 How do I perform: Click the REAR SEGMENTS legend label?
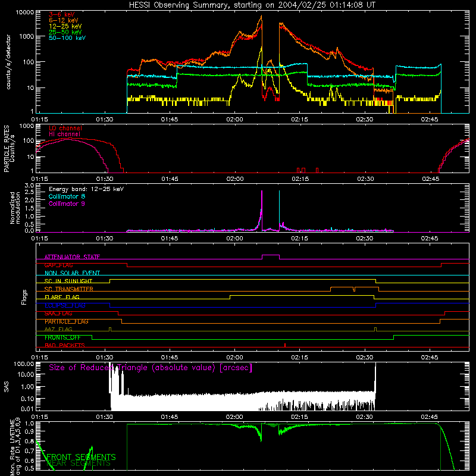click(79, 464)
